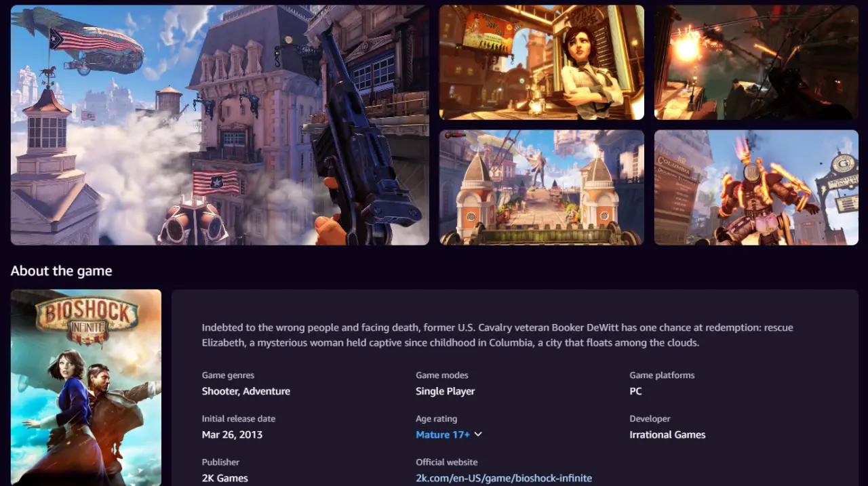
Task: Click the Initial release date label
Action: 239,418
